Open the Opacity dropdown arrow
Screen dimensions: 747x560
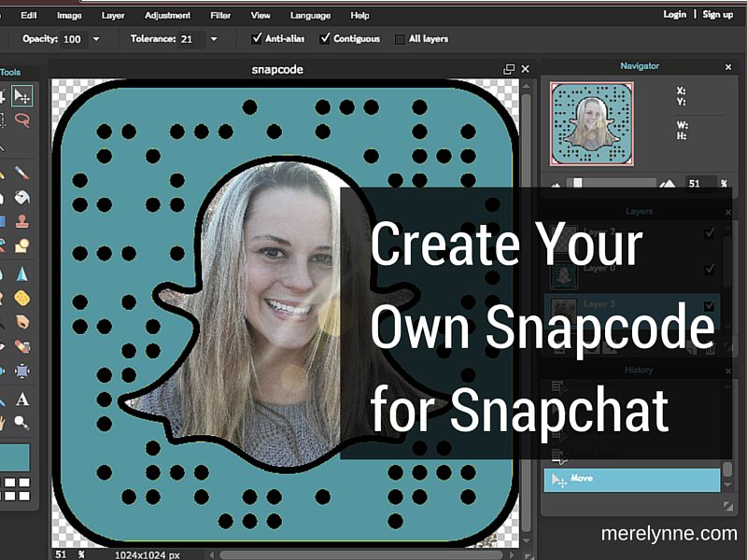point(96,39)
